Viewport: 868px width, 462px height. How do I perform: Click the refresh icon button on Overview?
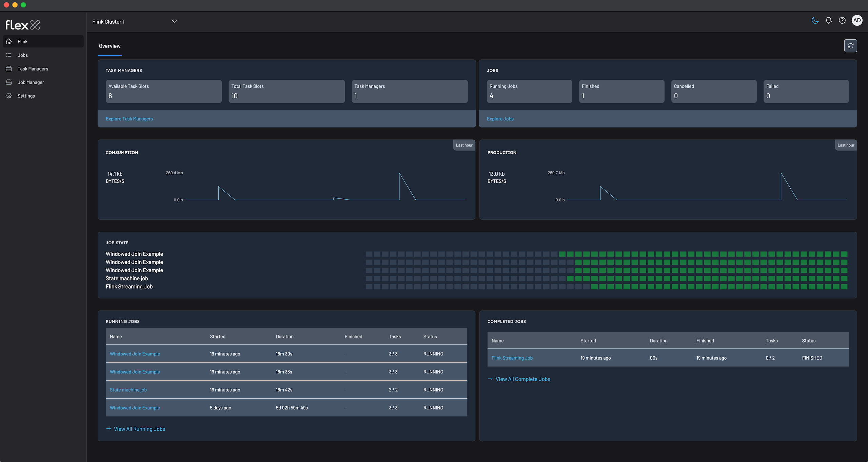850,46
